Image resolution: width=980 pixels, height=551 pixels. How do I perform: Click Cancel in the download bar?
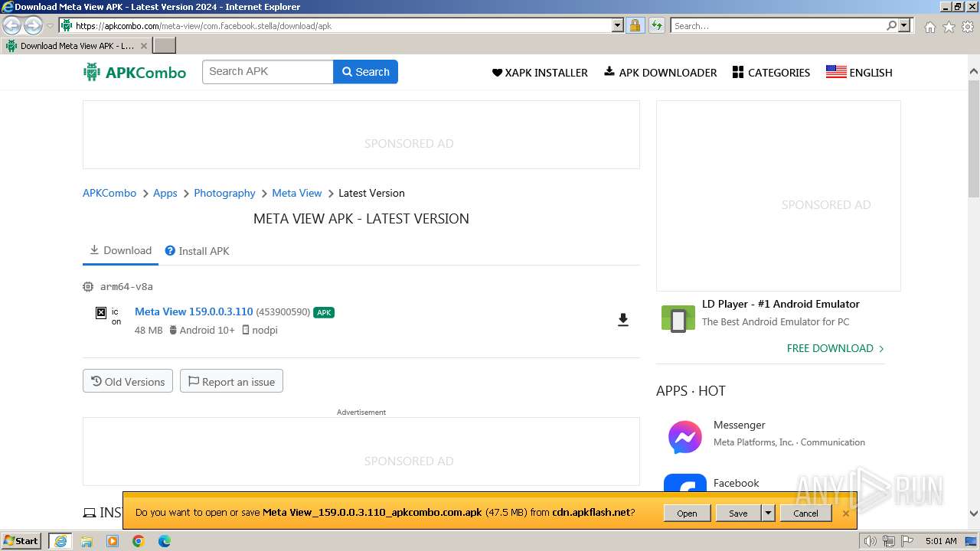[805, 514]
